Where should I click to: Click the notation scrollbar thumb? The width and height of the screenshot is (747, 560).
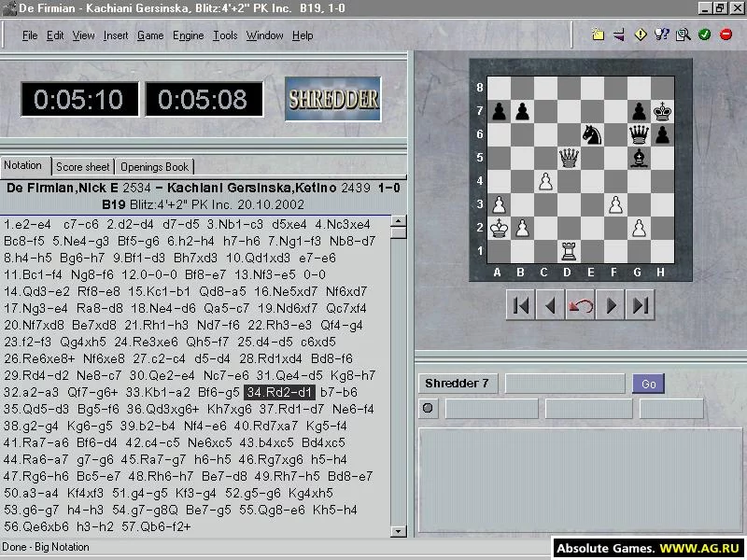[399, 232]
